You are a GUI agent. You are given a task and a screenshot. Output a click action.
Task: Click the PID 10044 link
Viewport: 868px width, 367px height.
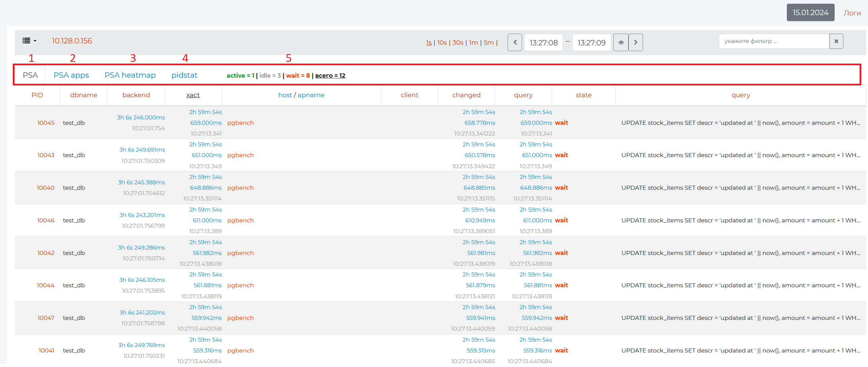click(x=45, y=285)
